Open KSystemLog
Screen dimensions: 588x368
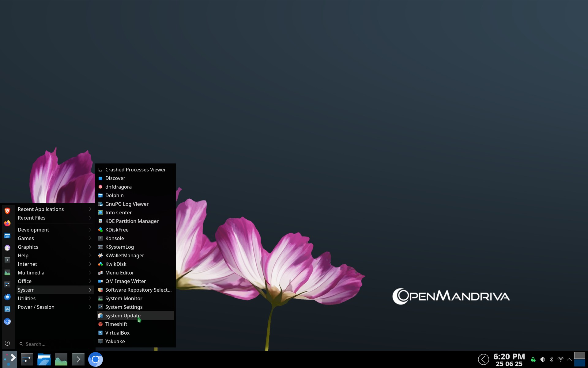coord(135,247)
